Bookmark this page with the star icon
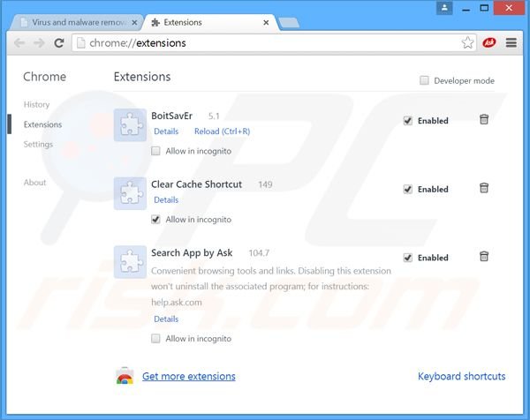This screenshot has width=530, height=420. (467, 42)
